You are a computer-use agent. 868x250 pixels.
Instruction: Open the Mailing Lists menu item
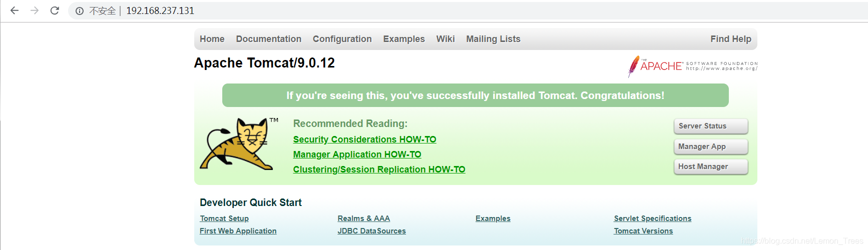494,39
